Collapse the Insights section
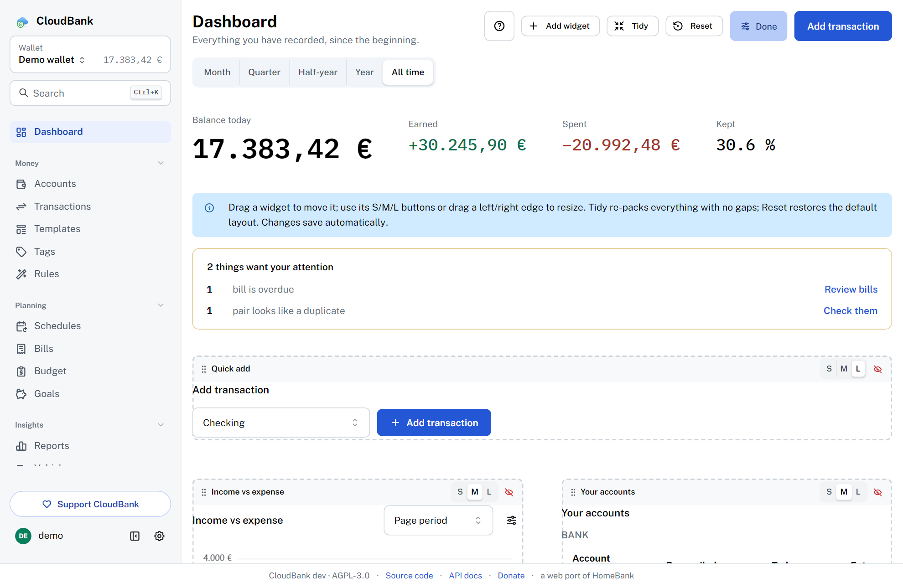Viewport: 903px width, 588px height. point(161,425)
